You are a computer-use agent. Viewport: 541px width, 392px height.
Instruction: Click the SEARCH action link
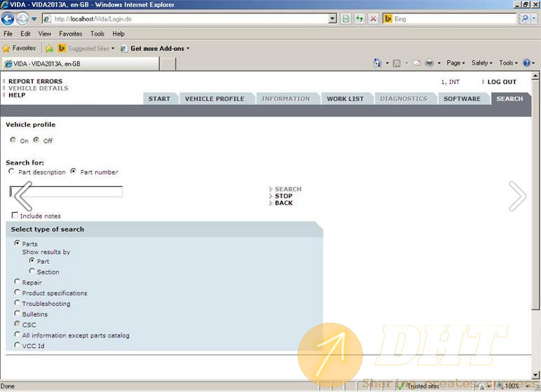point(288,189)
